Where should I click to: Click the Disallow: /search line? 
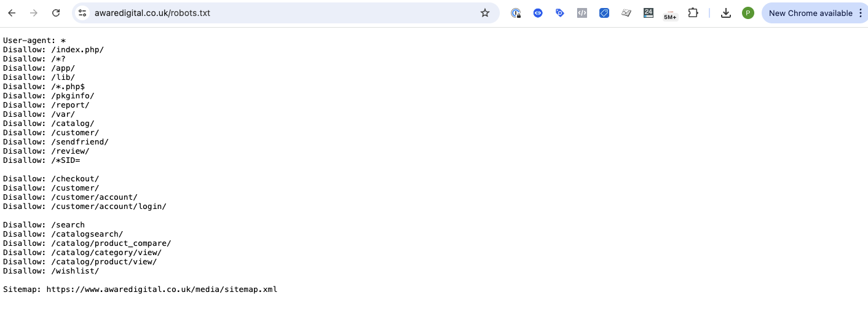pos(44,225)
